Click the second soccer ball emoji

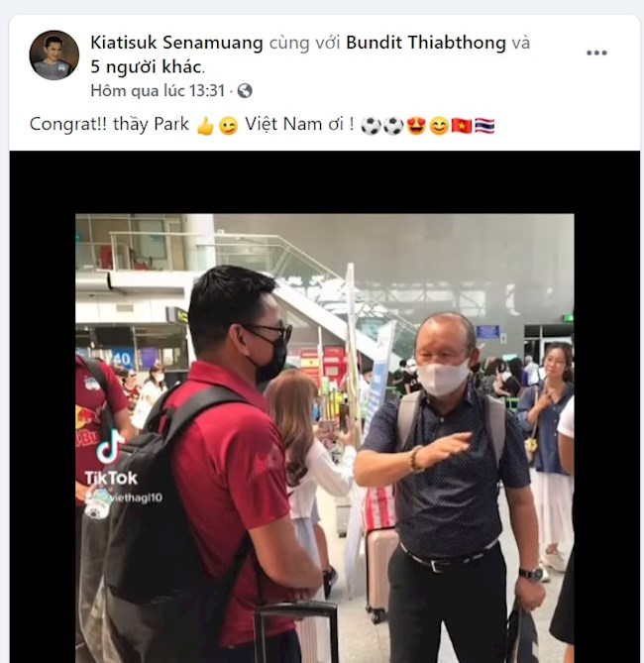(x=393, y=126)
